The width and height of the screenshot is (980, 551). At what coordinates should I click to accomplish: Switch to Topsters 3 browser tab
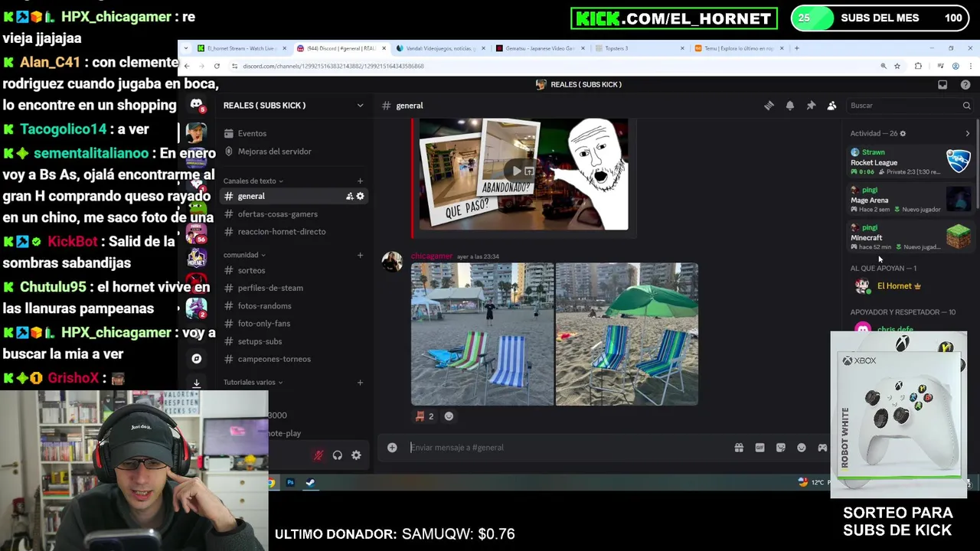(x=639, y=48)
